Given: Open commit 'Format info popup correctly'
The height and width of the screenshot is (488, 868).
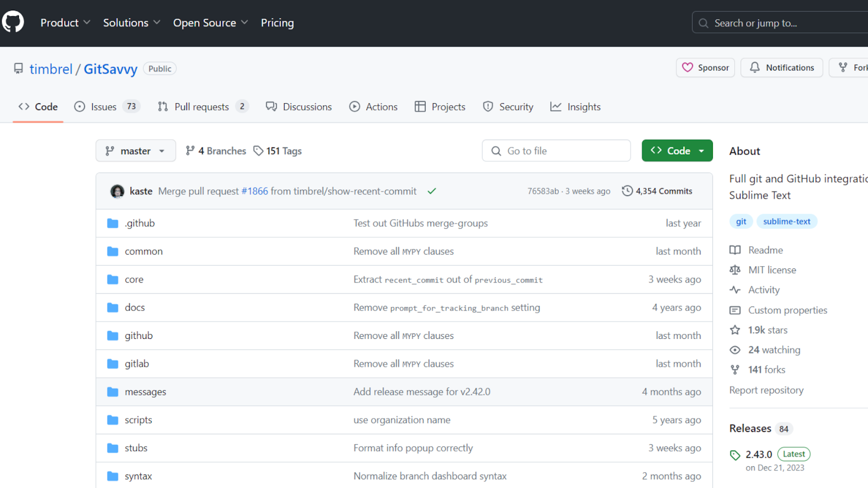Looking at the screenshot, I should coord(413,448).
